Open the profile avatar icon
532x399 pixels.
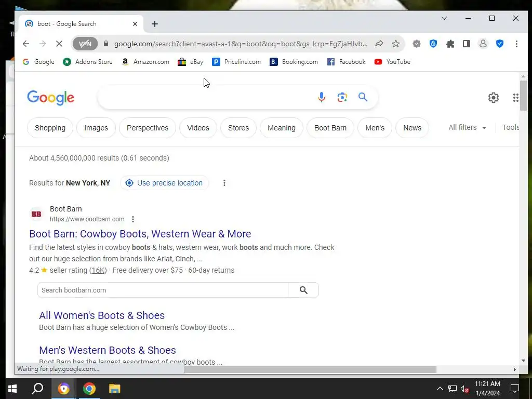pyautogui.click(x=483, y=44)
